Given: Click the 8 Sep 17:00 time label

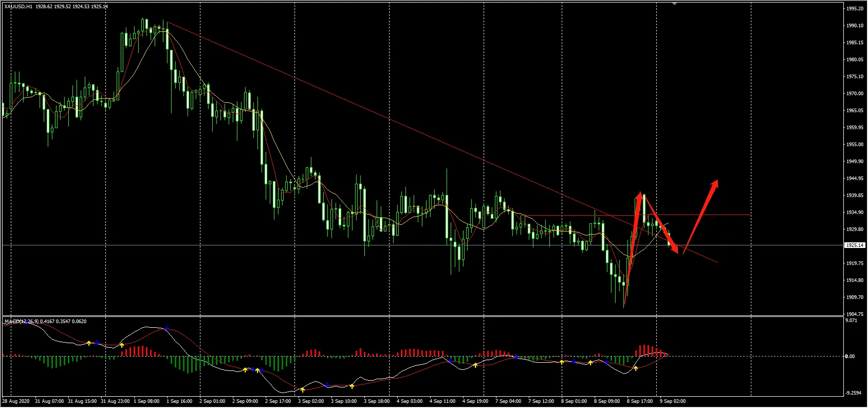Looking at the screenshot, I should click(640, 401).
